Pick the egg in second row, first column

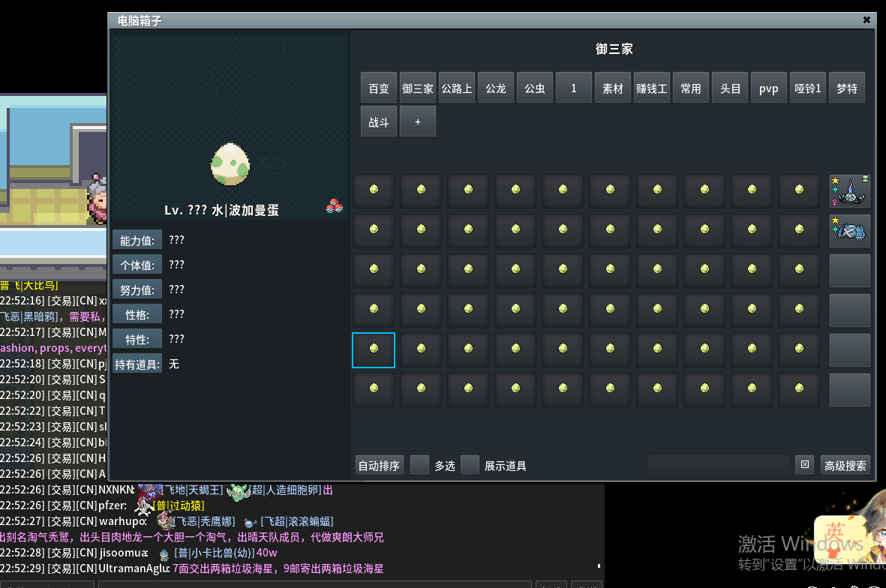(374, 230)
